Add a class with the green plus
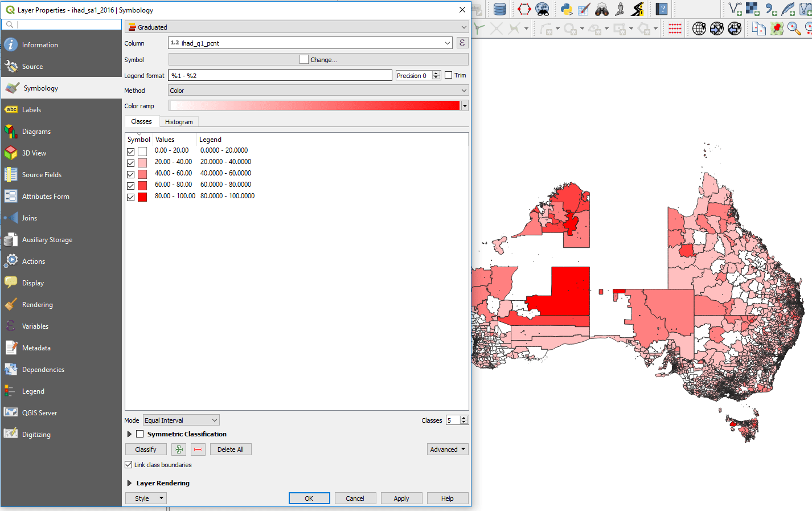This screenshot has height=511, width=812. point(178,449)
